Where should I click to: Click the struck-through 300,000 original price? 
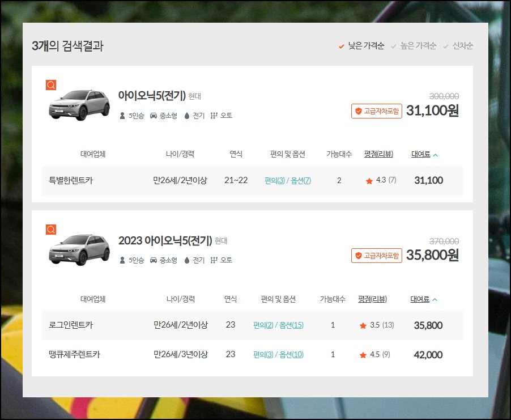pyautogui.click(x=444, y=96)
